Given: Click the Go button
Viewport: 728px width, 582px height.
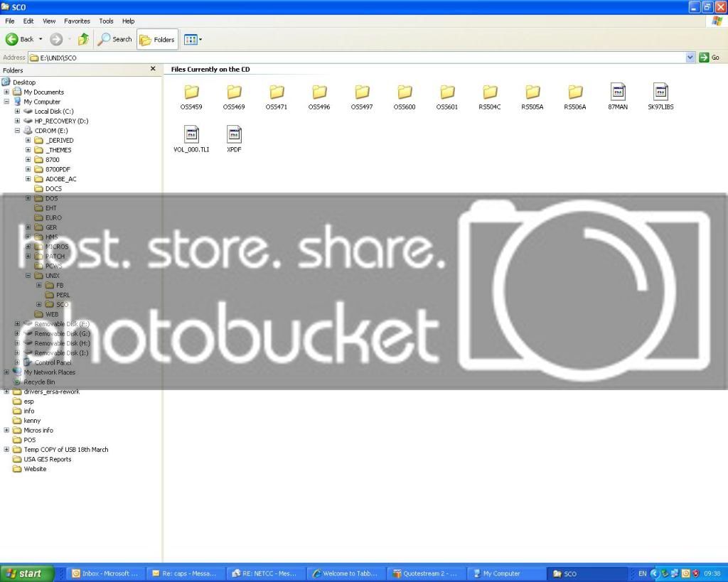Looking at the screenshot, I should coord(710,58).
